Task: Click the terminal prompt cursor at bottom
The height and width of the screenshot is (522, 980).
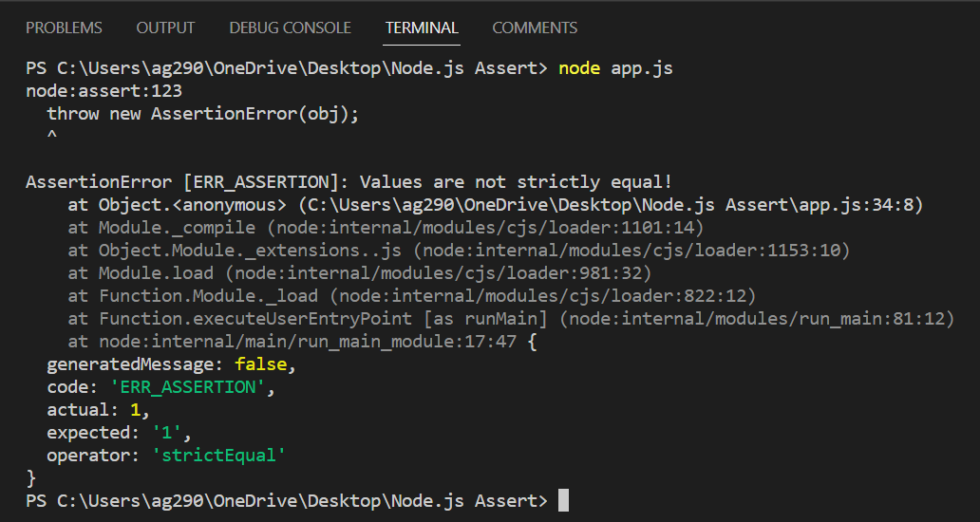Action: coord(563,501)
